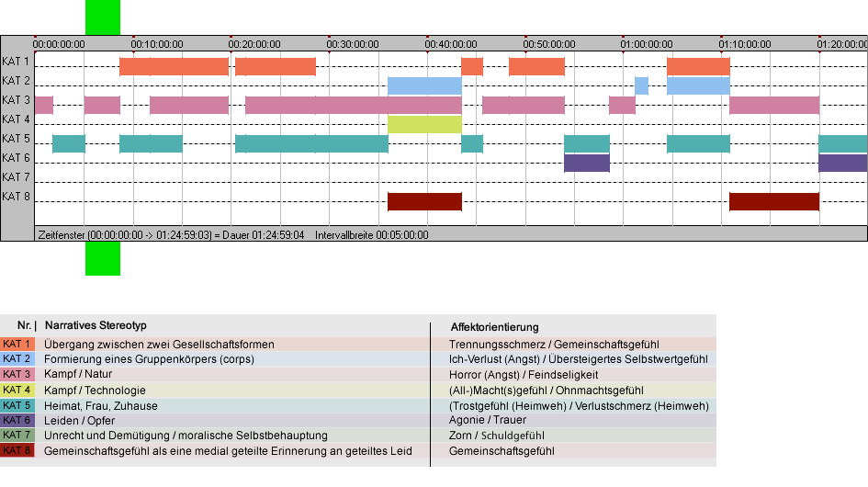Select the longest pink KAT 3 segment
This screenshot has width=868, height=487.
pos(354,106)
